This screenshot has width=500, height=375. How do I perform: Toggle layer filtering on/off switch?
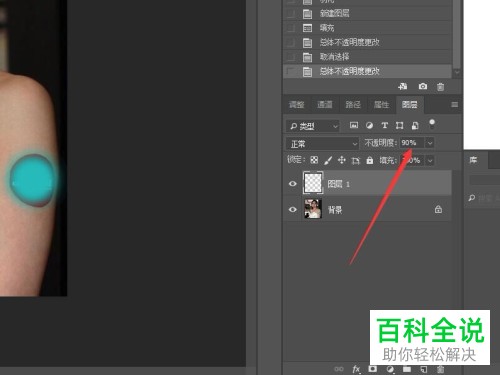[432, 124]
